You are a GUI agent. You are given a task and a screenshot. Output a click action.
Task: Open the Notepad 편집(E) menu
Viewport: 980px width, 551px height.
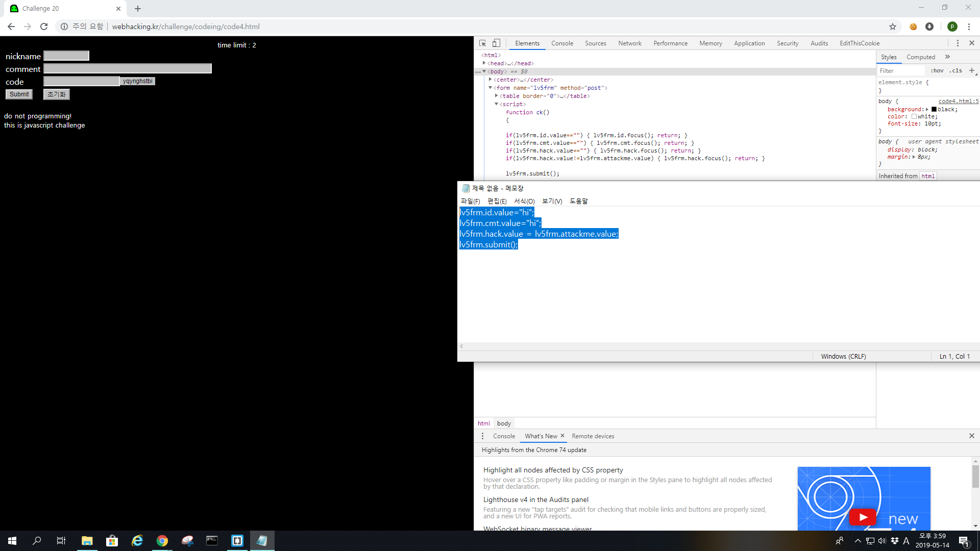click(x=497, y=201)
